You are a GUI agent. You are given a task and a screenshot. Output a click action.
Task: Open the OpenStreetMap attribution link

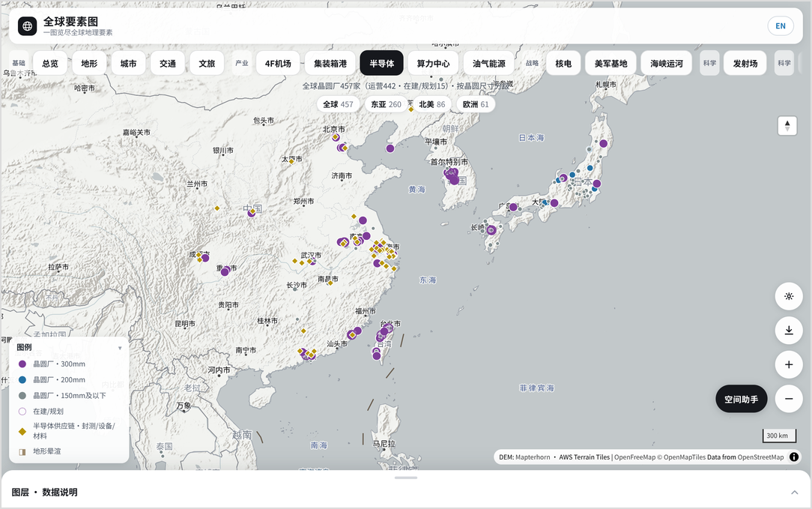(x=760, y=457)
